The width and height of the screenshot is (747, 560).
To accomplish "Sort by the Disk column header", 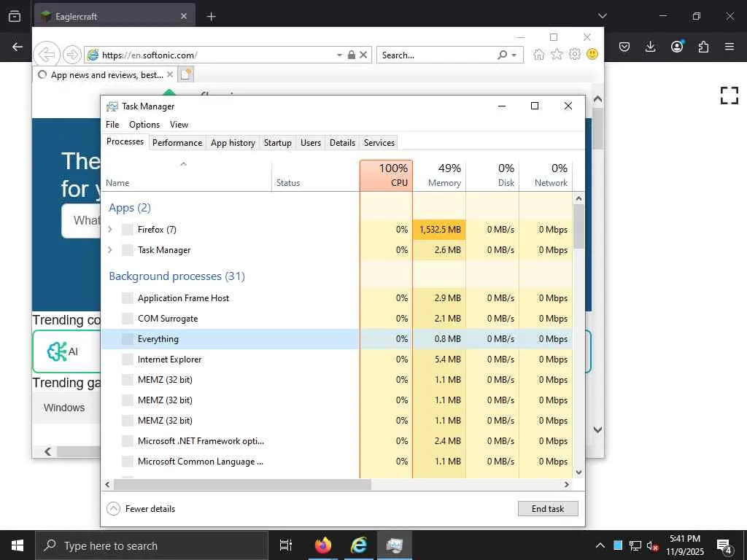I will coord(492,175).
